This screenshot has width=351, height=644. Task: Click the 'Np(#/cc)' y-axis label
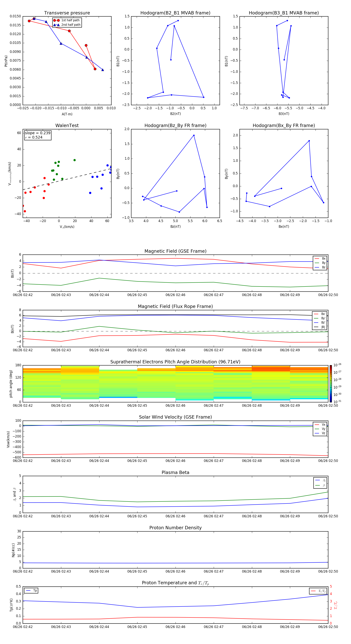(13, 550)
